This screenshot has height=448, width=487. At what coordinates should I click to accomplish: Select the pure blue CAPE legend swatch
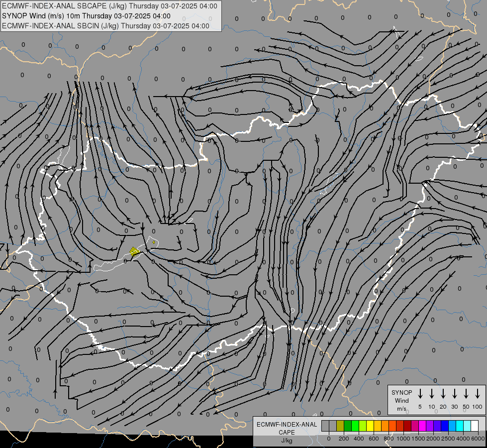coord(444,426)
